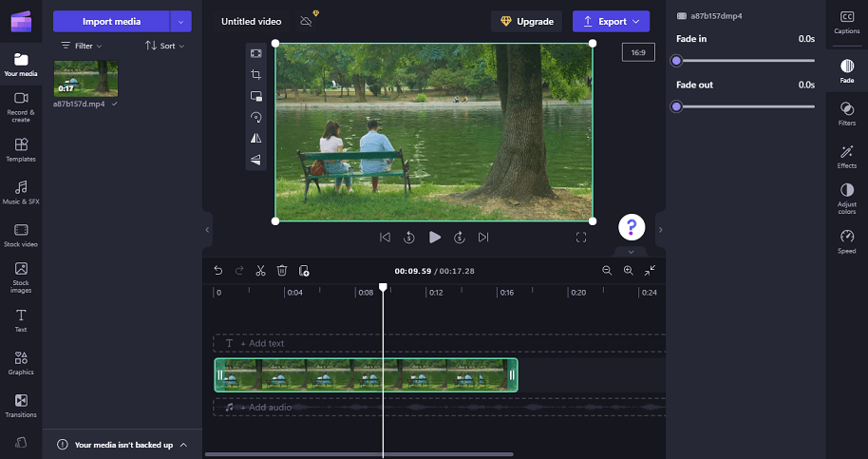Click the Add audio track
This screenshot has height=459, width=868.
pyautogui.click(x=440, y=408)
